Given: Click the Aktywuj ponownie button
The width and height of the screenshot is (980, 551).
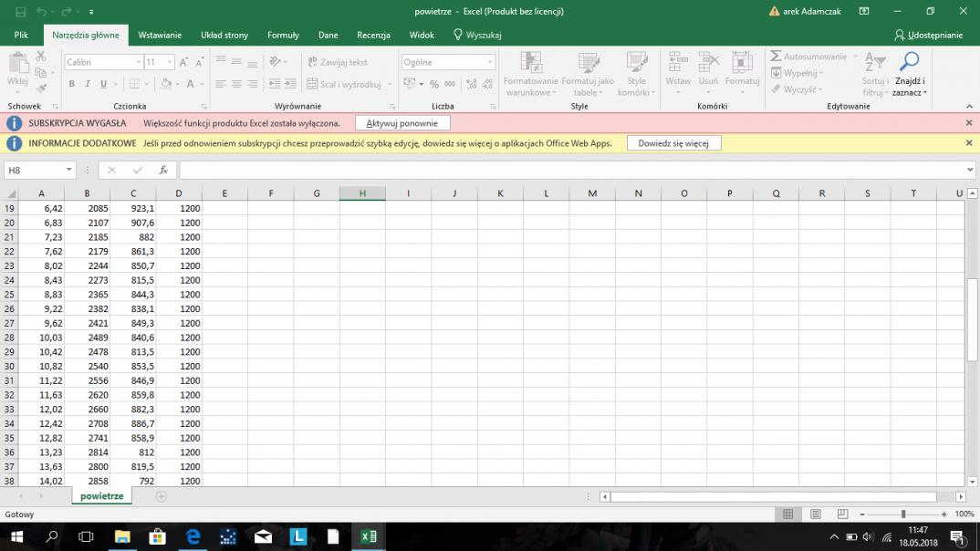Looking at the screenshot, I should [401, 123].
